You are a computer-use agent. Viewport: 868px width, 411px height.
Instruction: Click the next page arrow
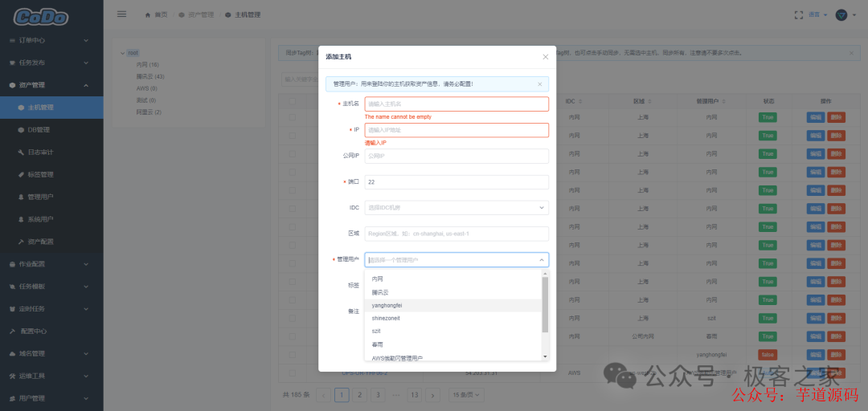433,395
